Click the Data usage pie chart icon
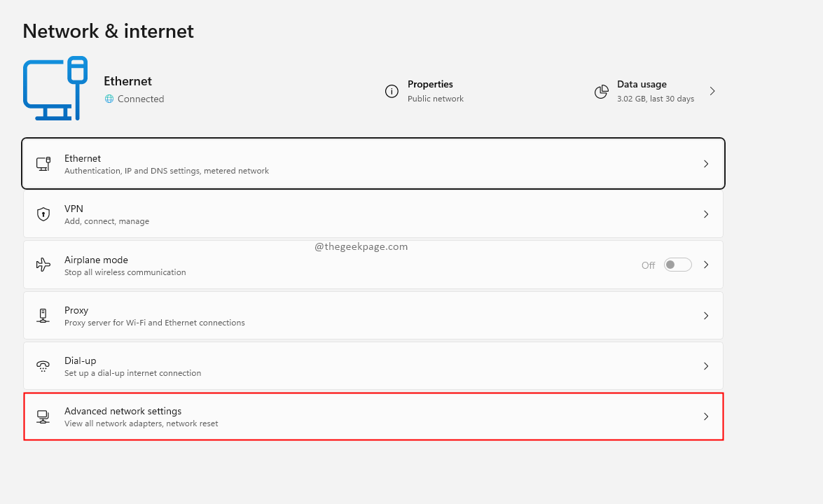The width and height of the screenshot is (823, 504). 601,91
